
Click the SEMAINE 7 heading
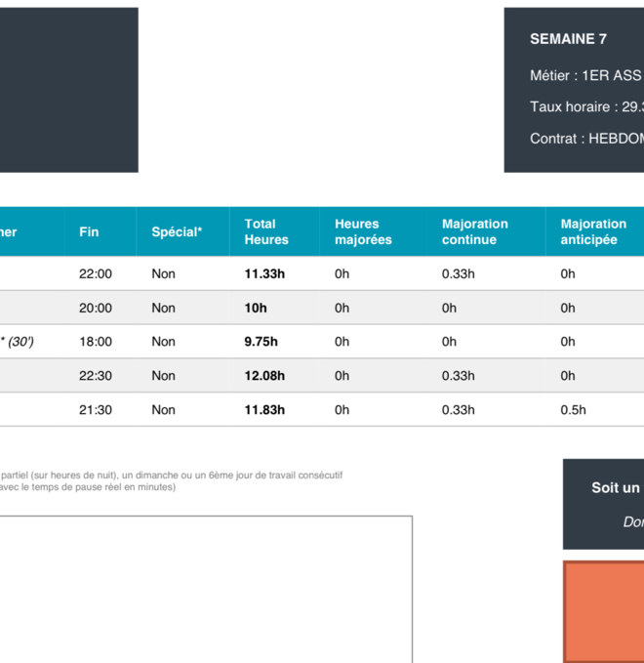568,39
